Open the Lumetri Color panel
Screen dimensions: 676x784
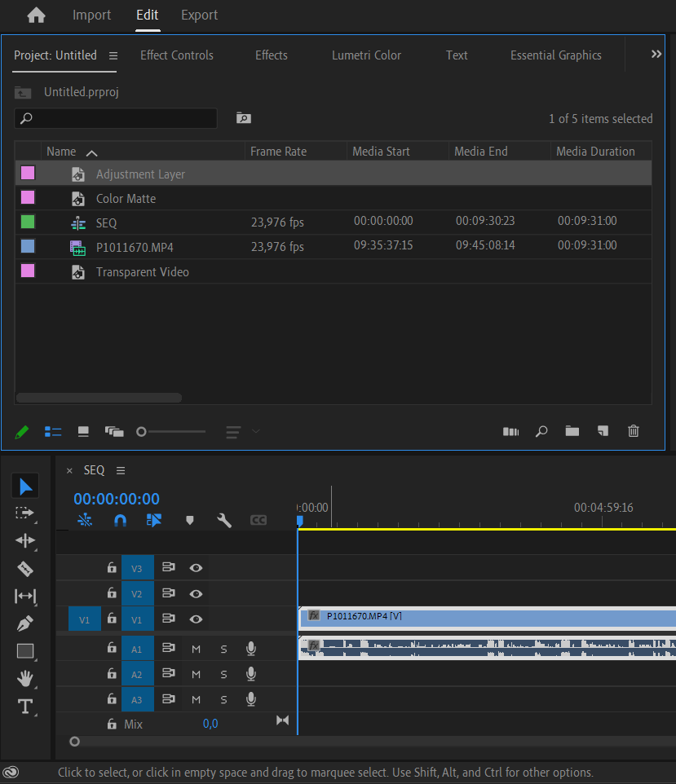pos(366,55)
